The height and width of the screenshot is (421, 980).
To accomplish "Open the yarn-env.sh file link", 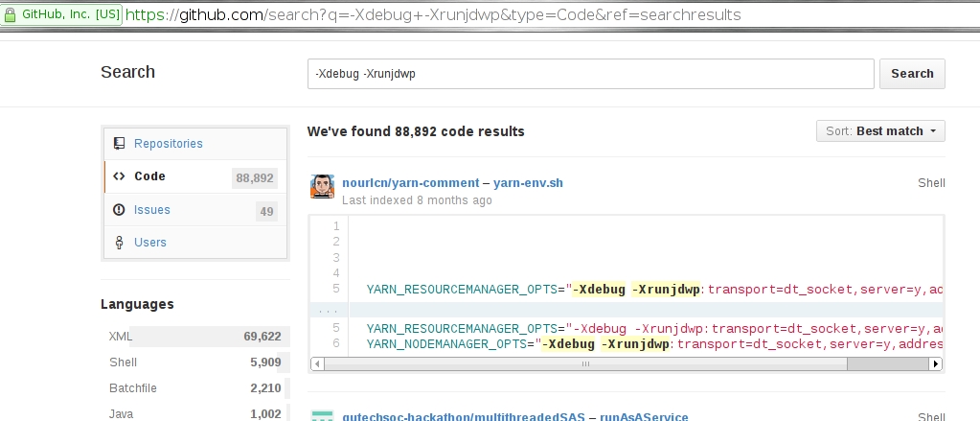I will pos(530,182).
